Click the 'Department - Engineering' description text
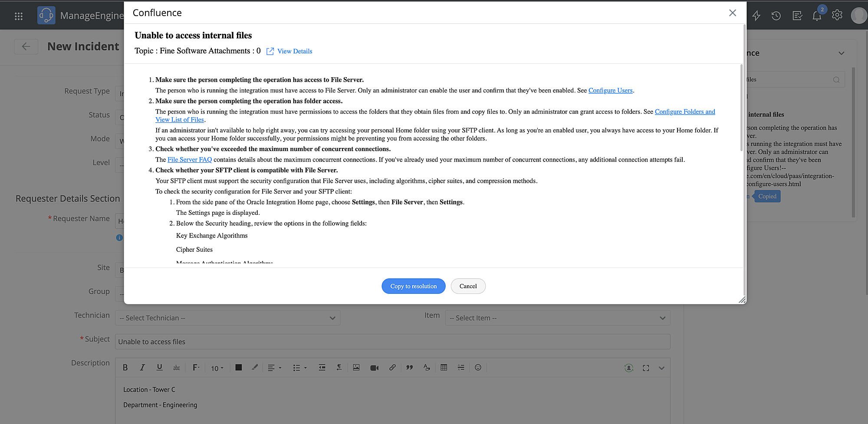This screenshot has width=868, height=424. [x=160, y=405]
